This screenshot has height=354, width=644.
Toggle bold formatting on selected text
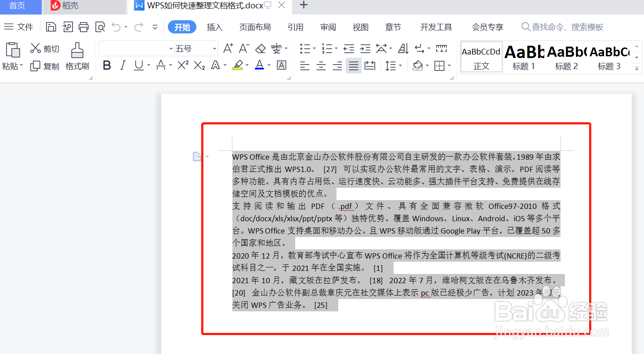(x=107, y=65)
